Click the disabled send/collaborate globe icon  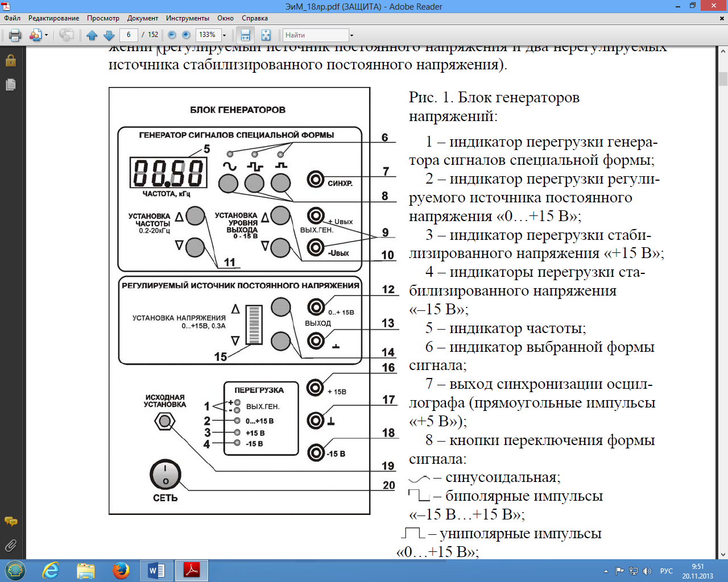click(67, 35)
